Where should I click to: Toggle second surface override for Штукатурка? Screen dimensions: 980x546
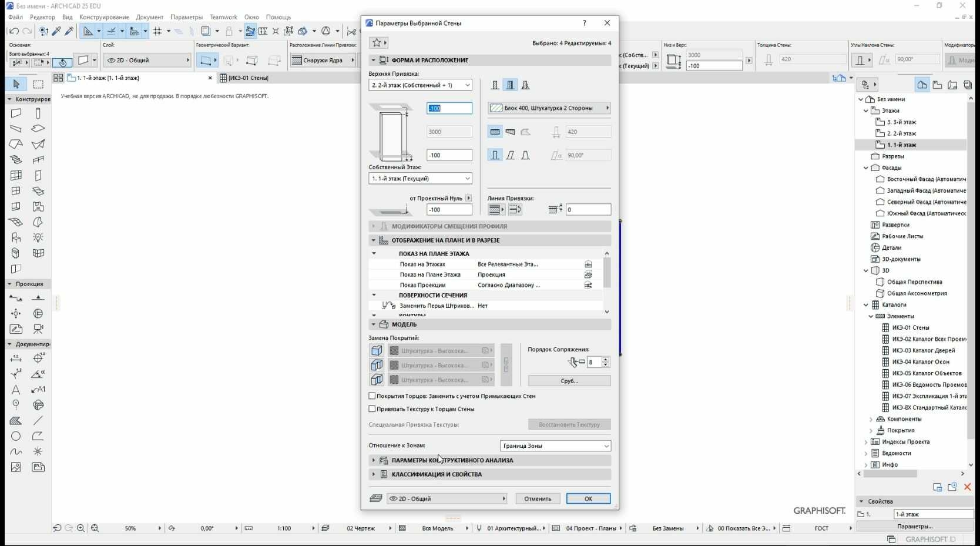click(377, 365)
